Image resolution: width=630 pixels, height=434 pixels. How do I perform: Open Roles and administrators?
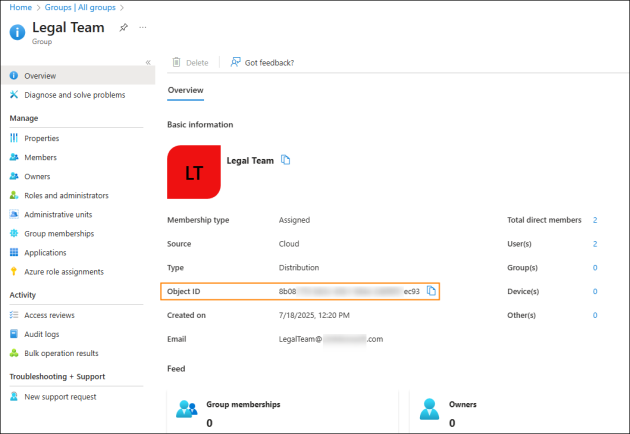tap(66, 195)
